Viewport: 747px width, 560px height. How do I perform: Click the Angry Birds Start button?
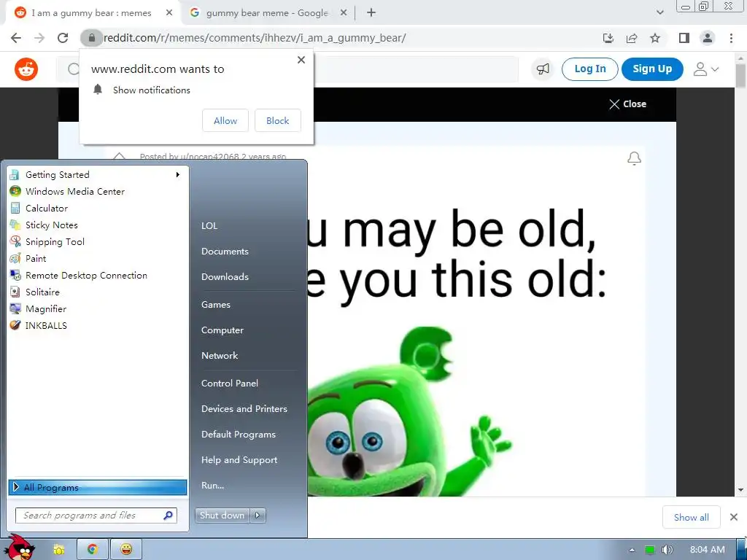pos(19,548)
